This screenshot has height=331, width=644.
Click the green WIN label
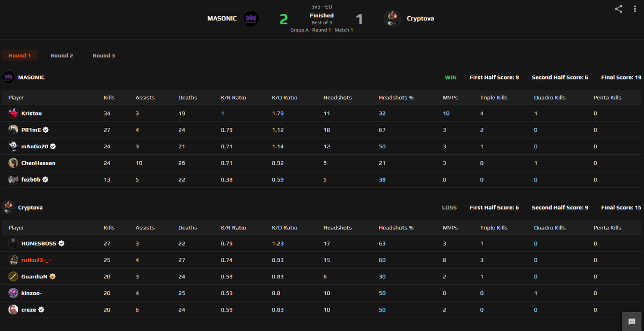click(x=451, y=77)
